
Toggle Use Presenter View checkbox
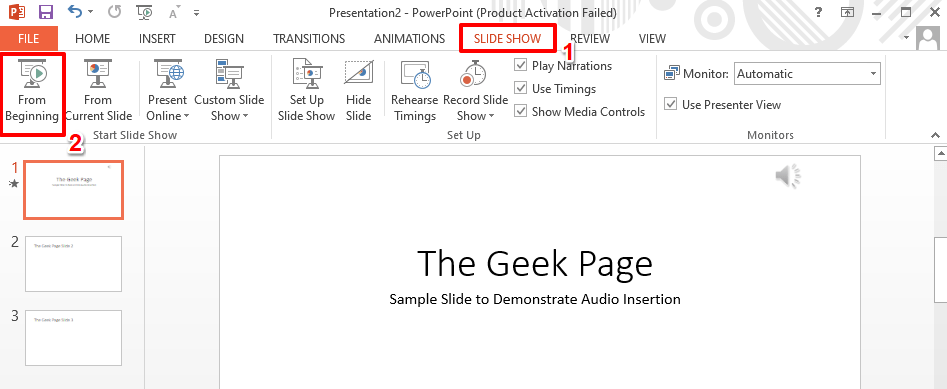(x=670, y=104)
